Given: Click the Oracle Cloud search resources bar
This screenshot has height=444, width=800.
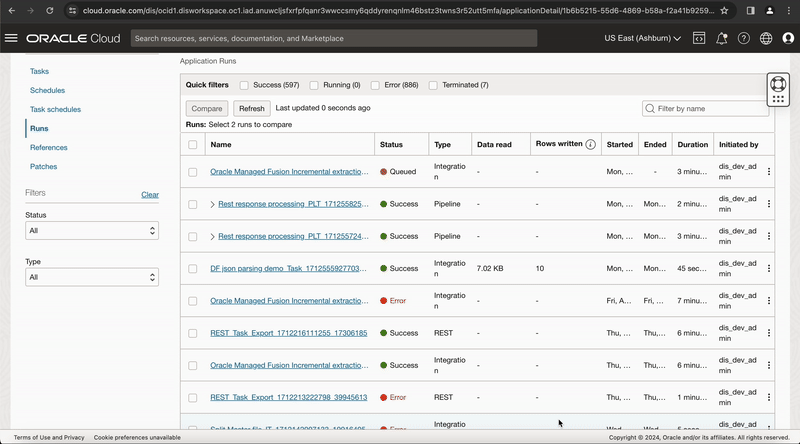Looking at the screenshot, I should (334, 38).
